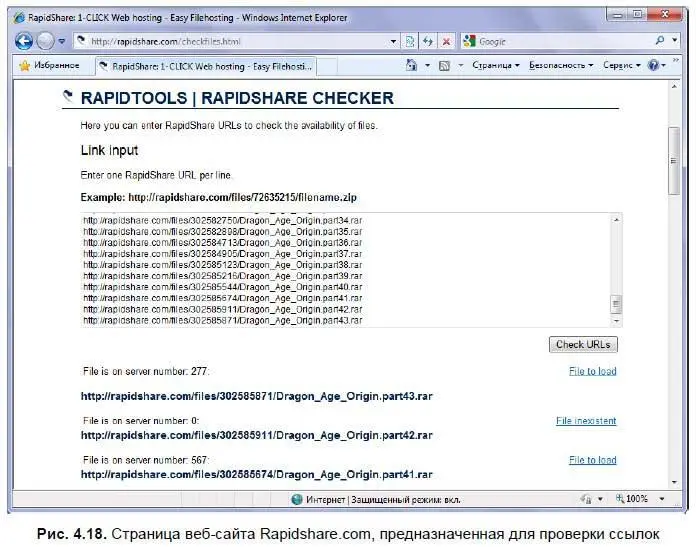
Task: Click the Help question mark icon
Action: pos(653,65)
